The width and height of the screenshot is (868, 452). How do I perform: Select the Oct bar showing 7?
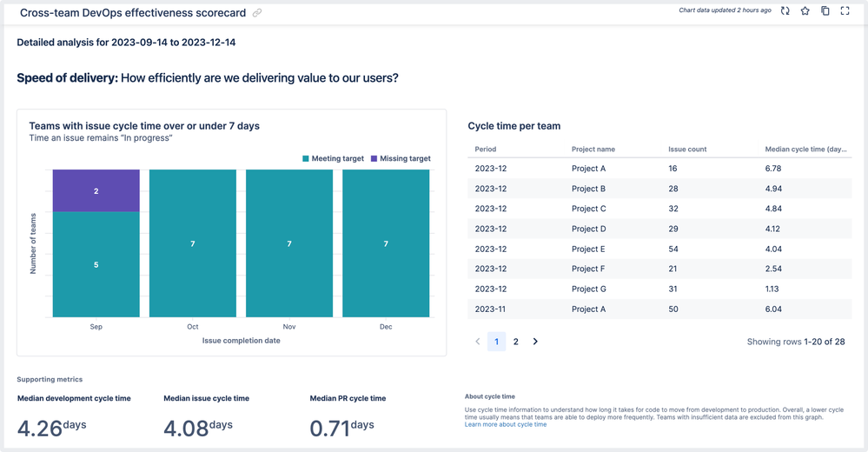[x=193, y=243]
